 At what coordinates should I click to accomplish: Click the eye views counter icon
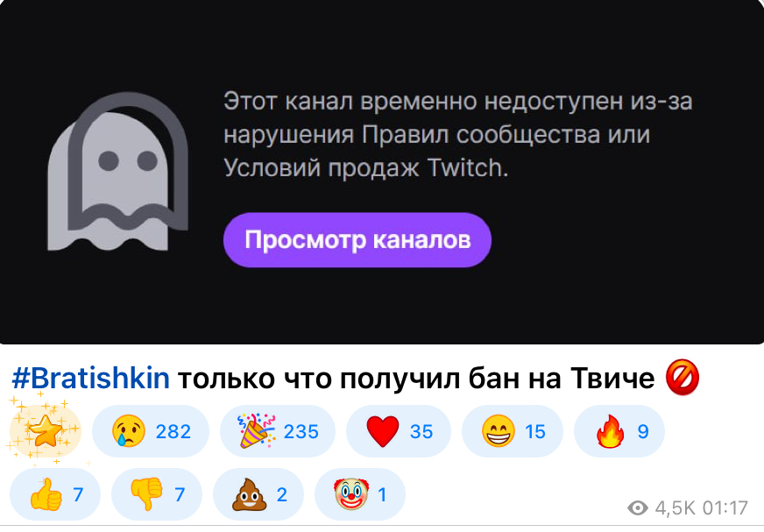[638, 508]
